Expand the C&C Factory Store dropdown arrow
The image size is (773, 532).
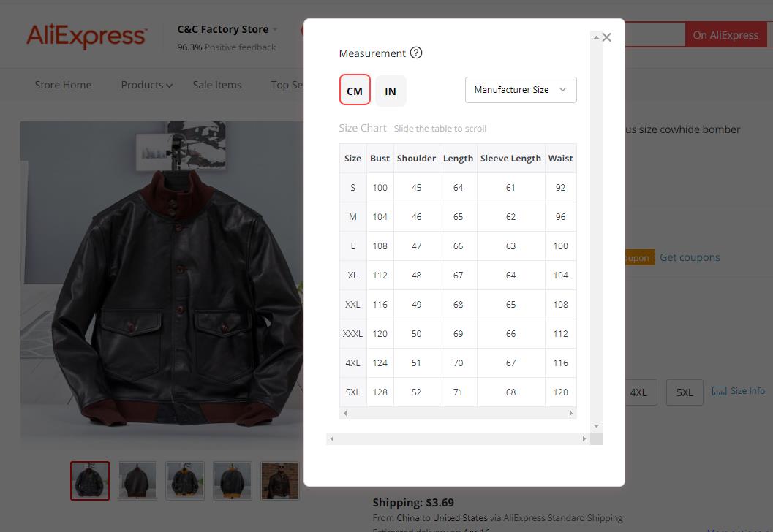[x=274, y=29]
